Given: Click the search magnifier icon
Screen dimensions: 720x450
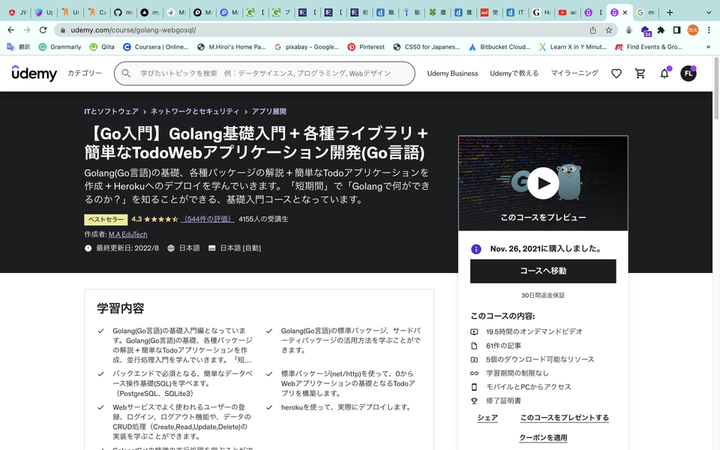Looking at the screenshot, I should click(126, 73).
